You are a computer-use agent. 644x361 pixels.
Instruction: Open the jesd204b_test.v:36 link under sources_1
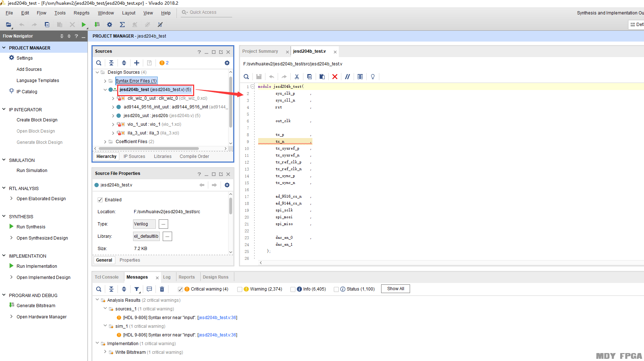coord(217,318)
